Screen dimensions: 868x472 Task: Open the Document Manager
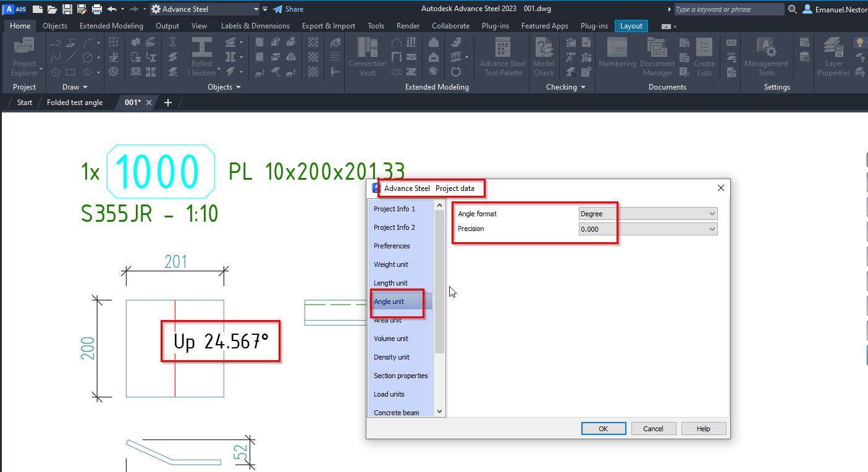click(657, 57)
